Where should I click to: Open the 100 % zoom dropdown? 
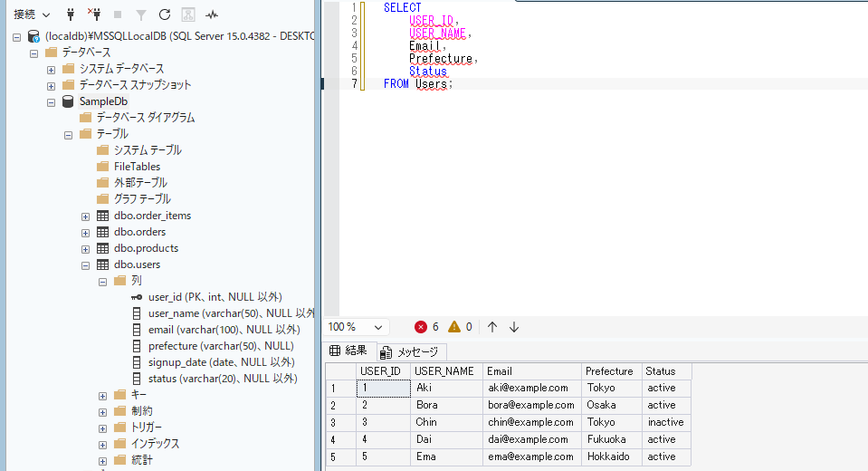356,327
